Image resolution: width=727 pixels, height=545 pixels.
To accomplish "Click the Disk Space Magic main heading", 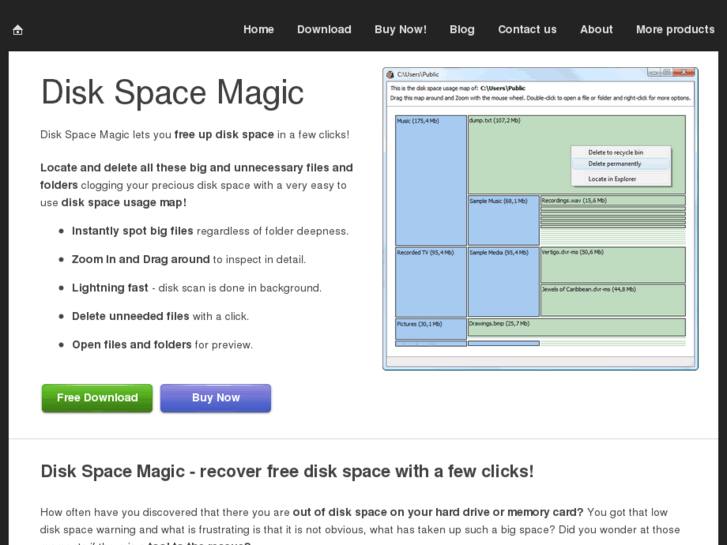I will point(172,92).
